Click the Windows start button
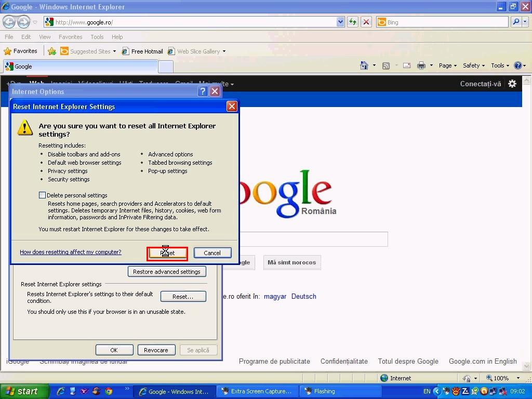 coord(24,391)
